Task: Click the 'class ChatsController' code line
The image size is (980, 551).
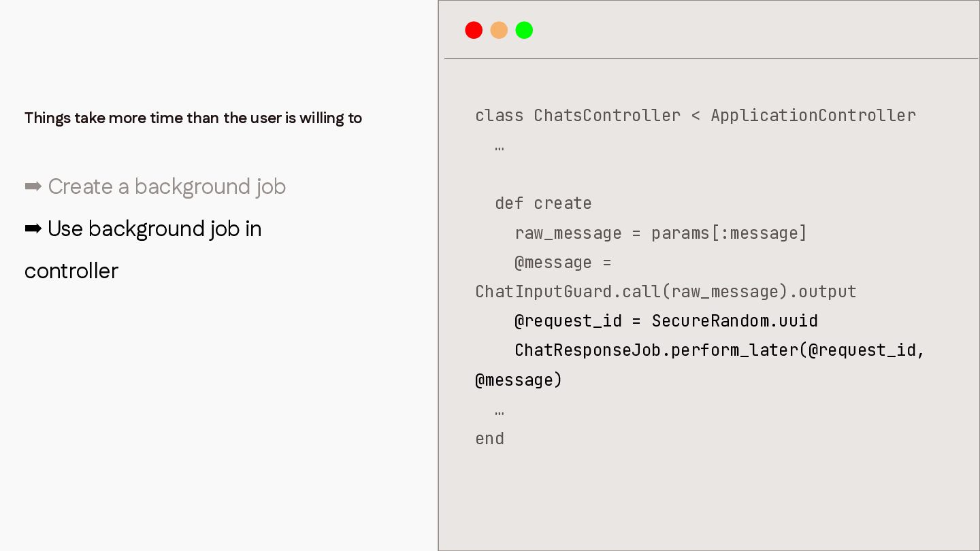Action: [x=696, y=116]
